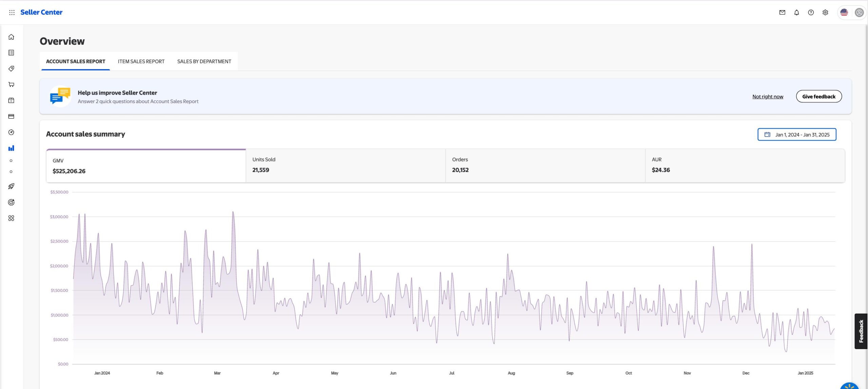This screenshot has width=868, height=389.
Task: Click the $24.36 AUR value
Action: 660,170
